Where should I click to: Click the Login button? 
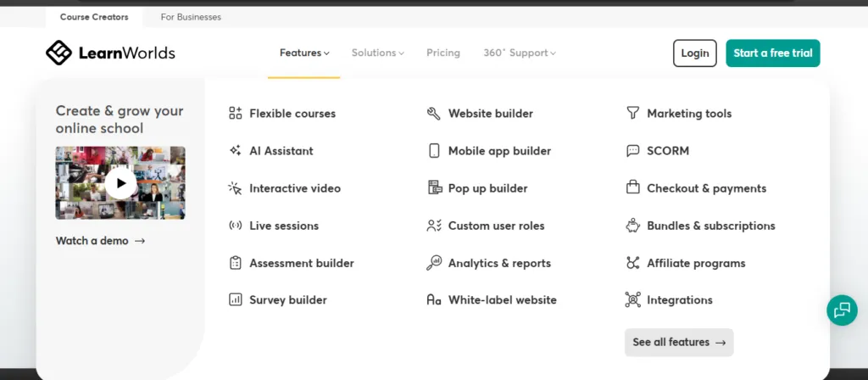point(694,53)
